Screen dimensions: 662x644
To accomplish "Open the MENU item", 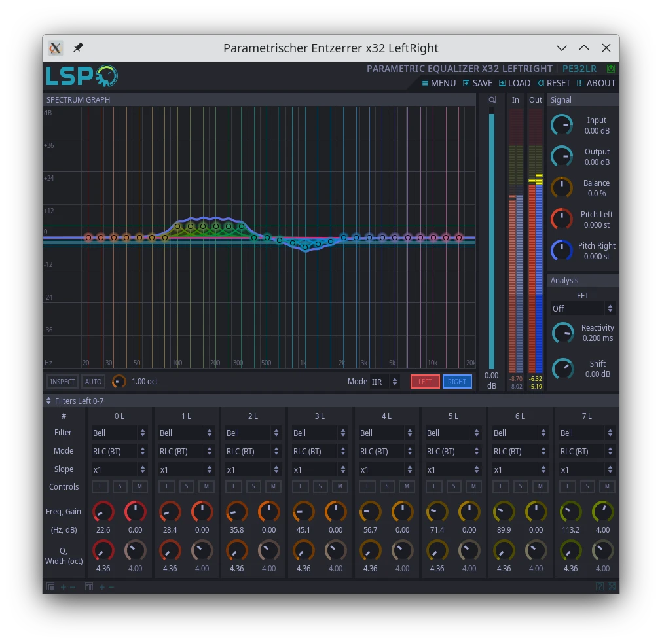I will 439,83.
